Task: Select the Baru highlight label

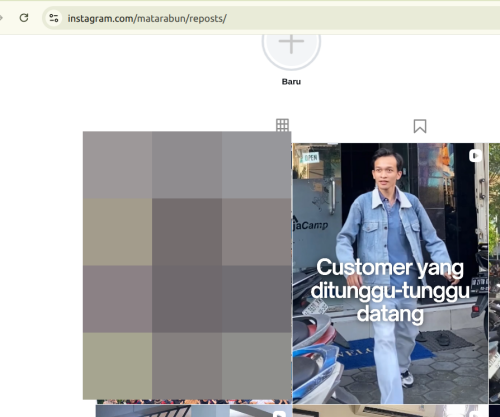Action: [x=291, y=82]
